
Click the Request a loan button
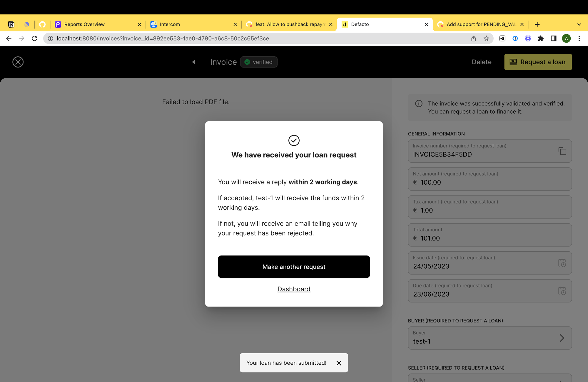click(x=538, y=62)
